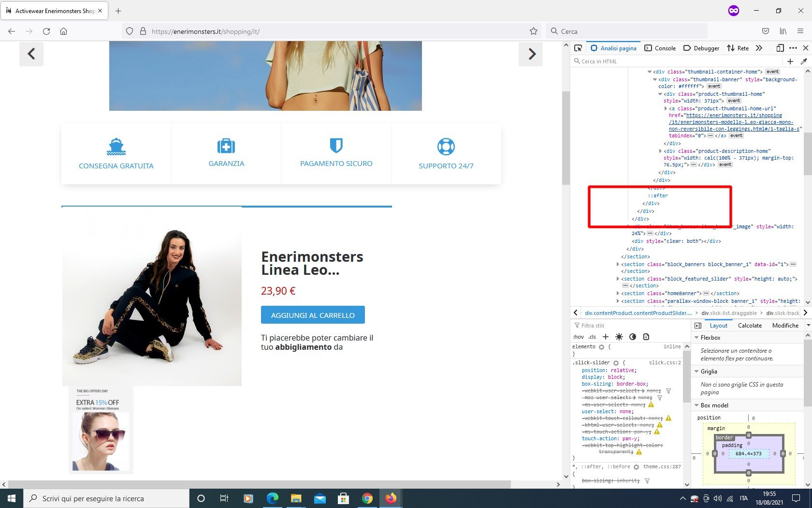Add a new node in HTML inspector

click(x=790, y=61)
